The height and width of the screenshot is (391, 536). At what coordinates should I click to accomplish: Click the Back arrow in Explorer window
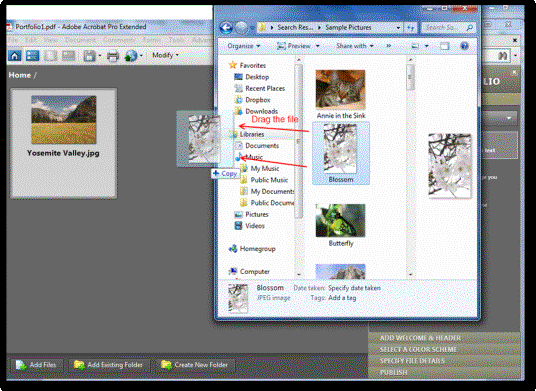coord(226,28)
